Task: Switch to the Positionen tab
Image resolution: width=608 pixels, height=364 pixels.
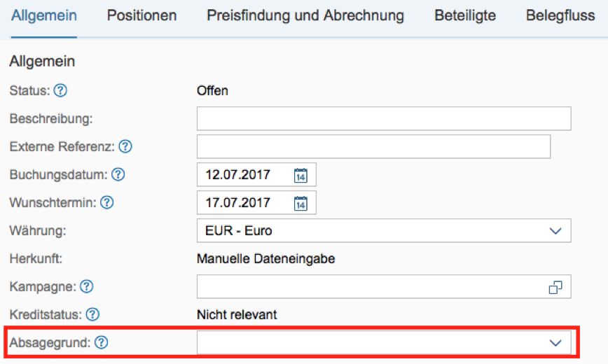Action: (x=141, y=15)
